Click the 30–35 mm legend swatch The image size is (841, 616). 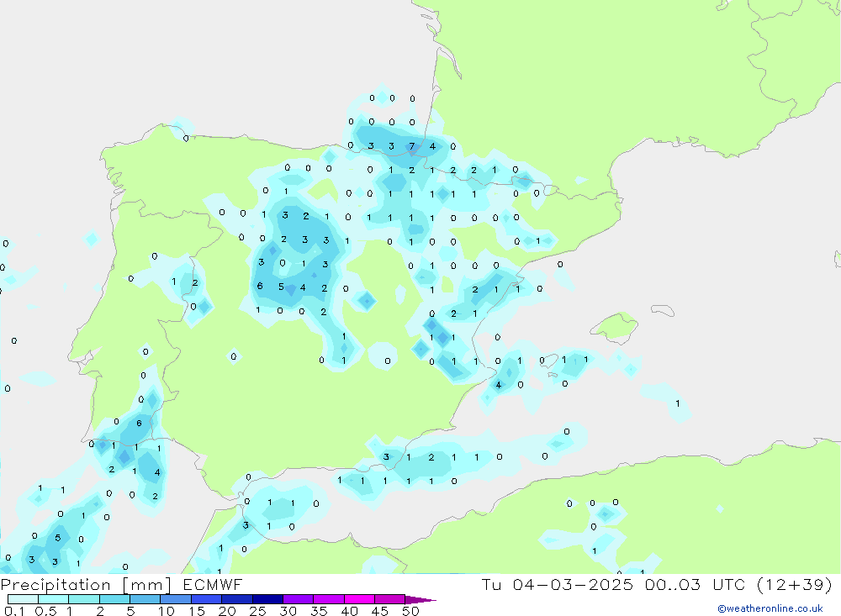299,599
